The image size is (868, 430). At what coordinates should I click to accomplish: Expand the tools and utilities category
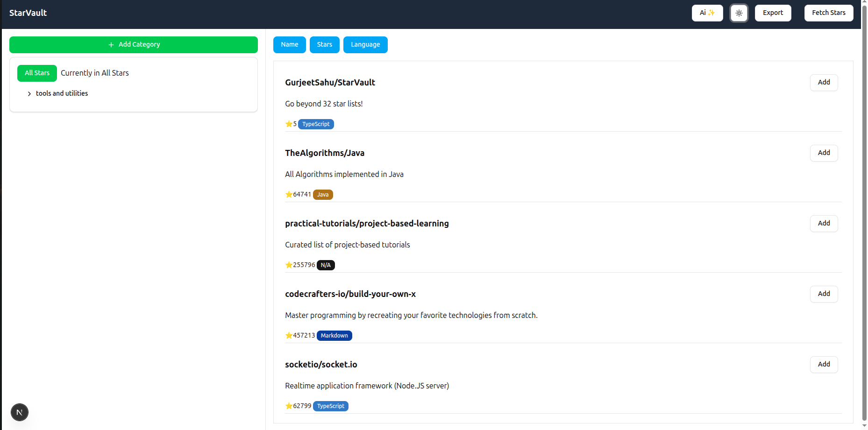tap(29, 93)
